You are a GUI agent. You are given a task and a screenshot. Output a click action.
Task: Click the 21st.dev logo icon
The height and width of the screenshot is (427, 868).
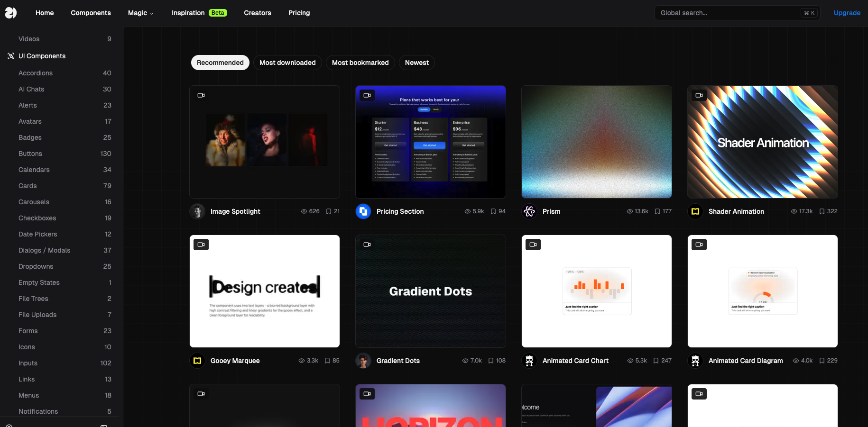tap(10, 13)
